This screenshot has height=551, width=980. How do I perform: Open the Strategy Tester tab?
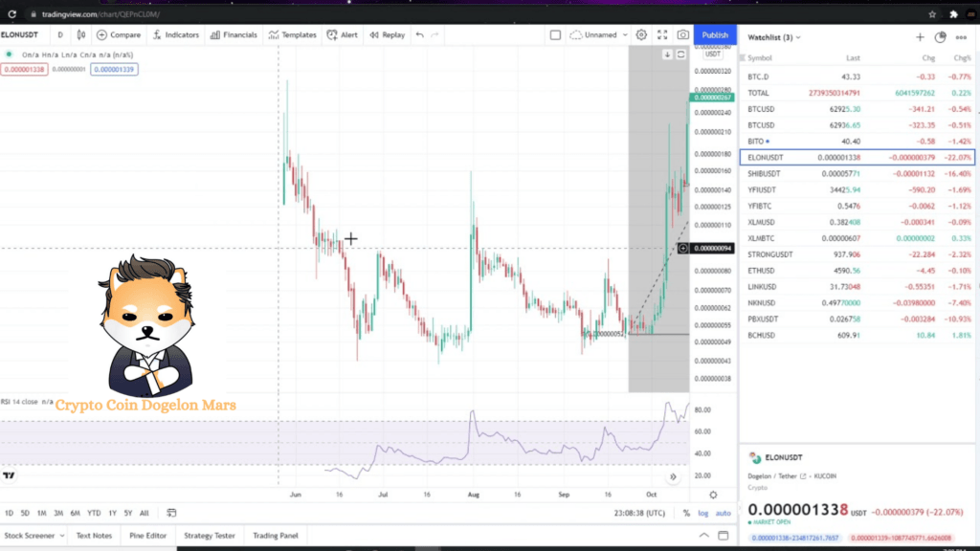coord(210,536)
